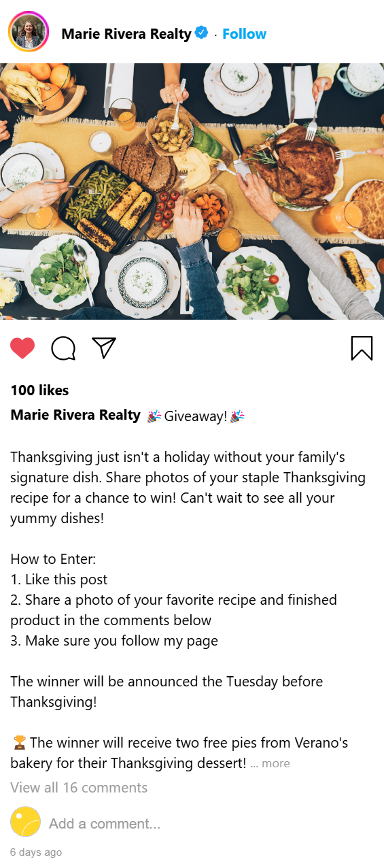
Task: Open Marie Rivera Realty profile picture
Action: tap(29, 32)
